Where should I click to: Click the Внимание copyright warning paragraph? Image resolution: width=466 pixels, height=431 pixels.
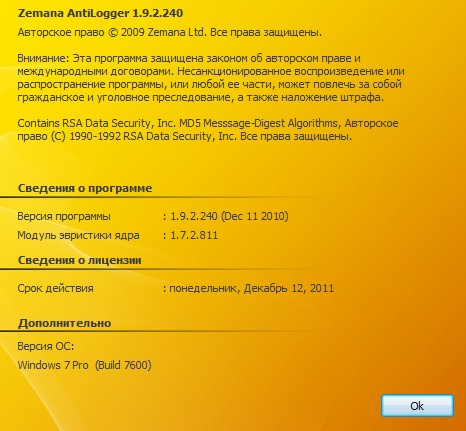[211, 78]
